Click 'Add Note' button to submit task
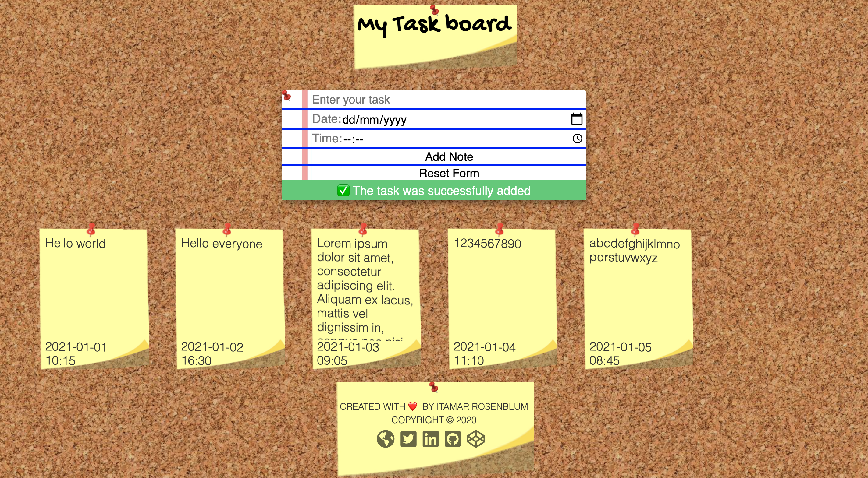This screenshot has width=868, height=478. coord(450,156)
